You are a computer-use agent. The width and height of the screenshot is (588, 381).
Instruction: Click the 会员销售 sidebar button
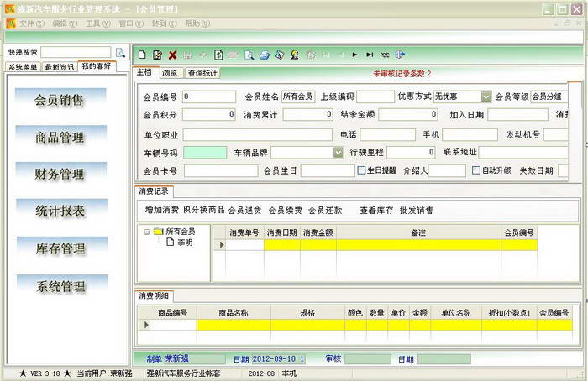pos(59,101)
